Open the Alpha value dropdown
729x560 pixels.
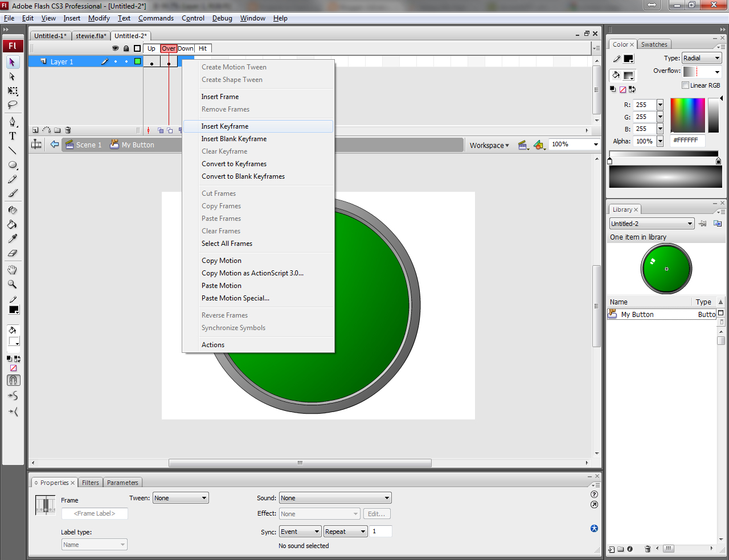(x=660, y=141)
